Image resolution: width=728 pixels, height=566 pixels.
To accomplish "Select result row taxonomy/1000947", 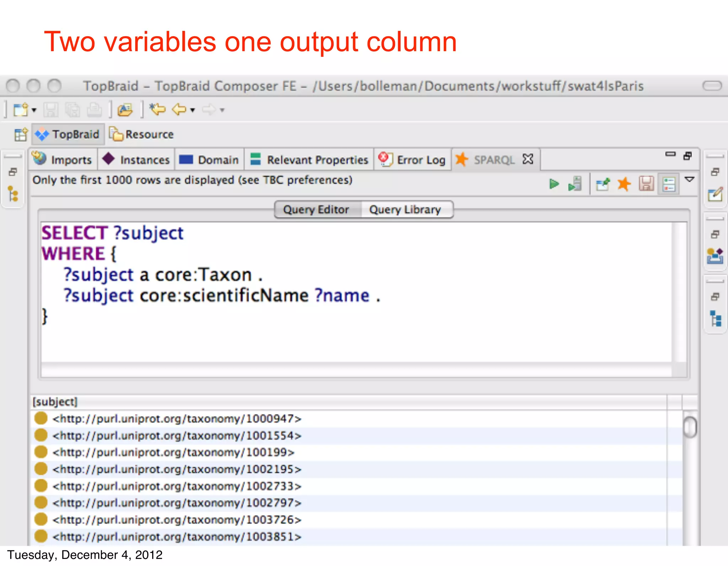I will 357,419.
